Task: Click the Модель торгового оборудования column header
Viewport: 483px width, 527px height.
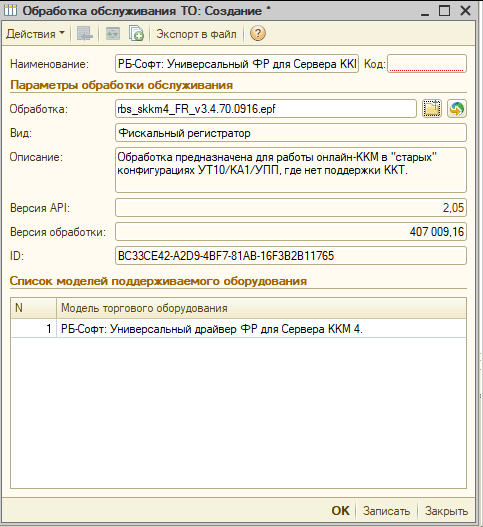Action: (261, 308)
